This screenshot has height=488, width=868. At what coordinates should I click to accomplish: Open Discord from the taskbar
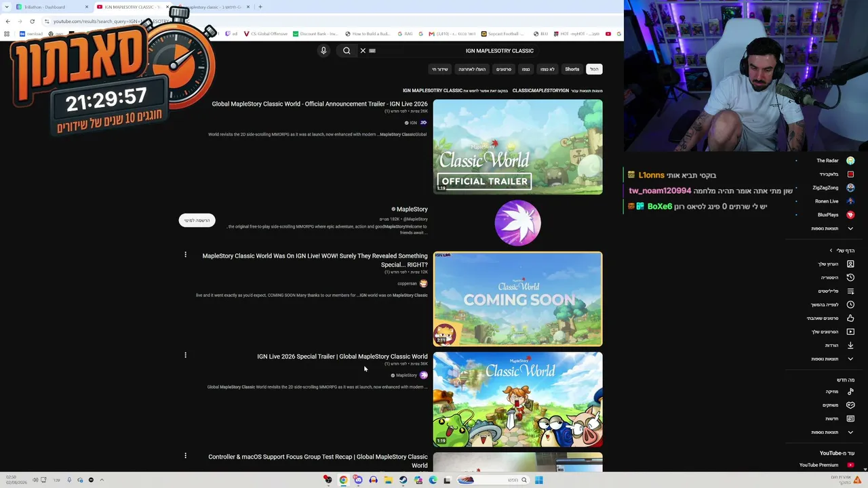[x=358, y=480]
